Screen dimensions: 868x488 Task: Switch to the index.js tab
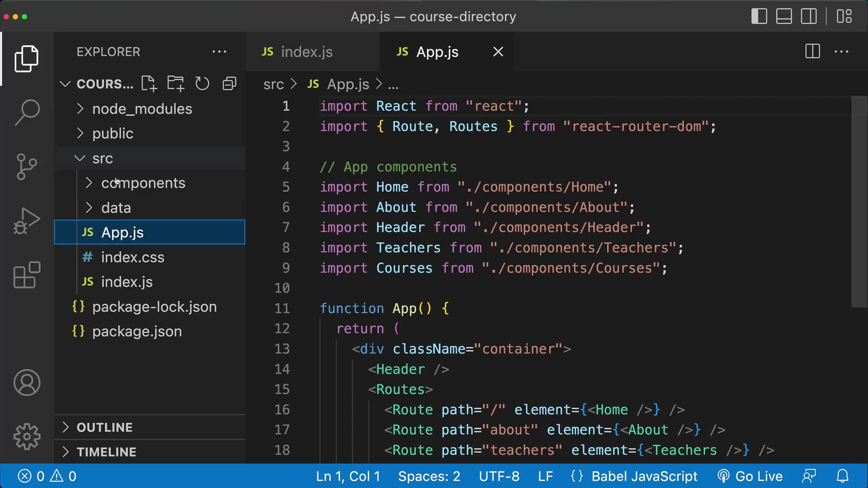(306, 52)
